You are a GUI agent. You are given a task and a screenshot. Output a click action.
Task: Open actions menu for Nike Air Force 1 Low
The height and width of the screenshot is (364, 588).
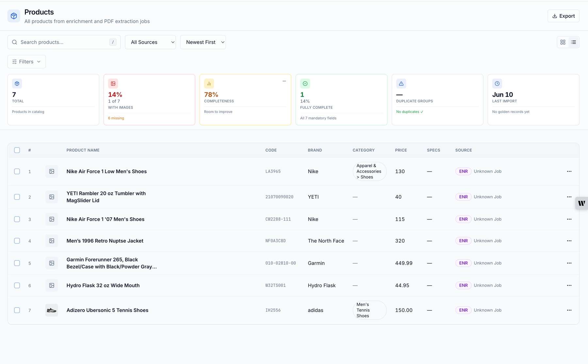pos(569,172)
